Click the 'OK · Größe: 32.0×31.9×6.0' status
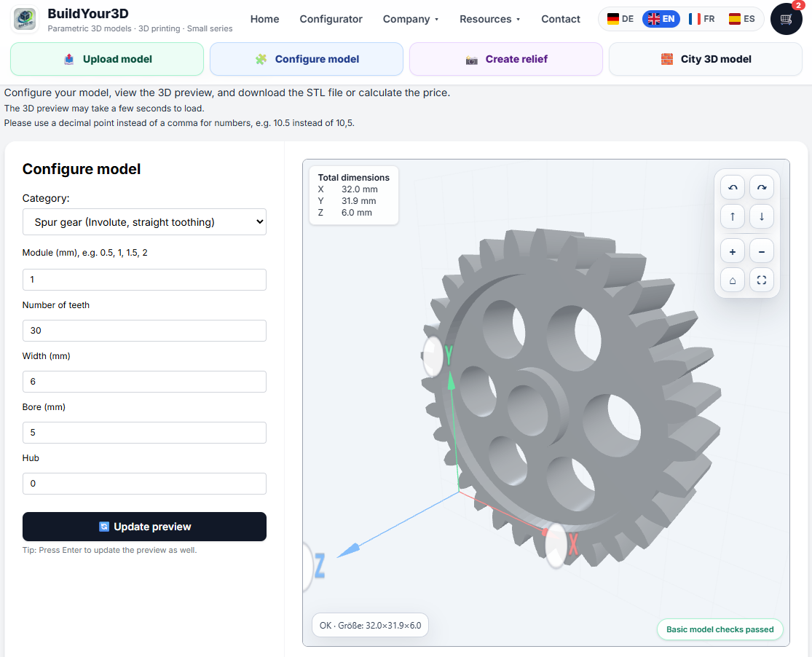 coord(370,626)
